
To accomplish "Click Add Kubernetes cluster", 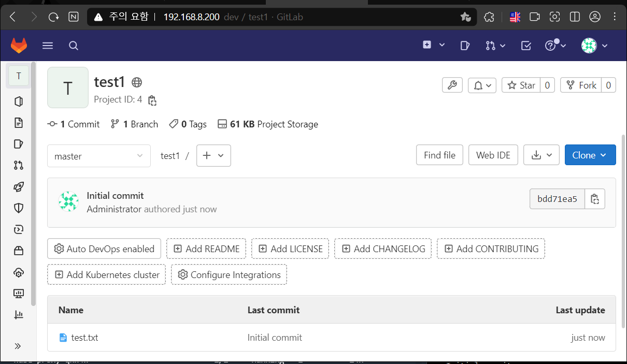I will point(106,274).
